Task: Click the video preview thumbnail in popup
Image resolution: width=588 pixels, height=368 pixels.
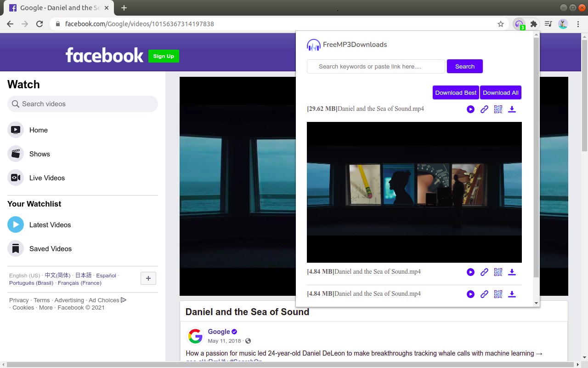Action: [414, 192]
